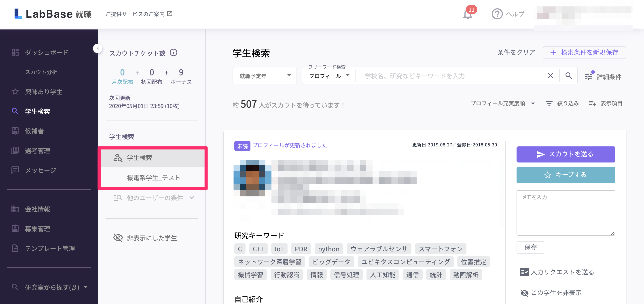
Task: Open the 絞り込み filter options
Action: click(x=563, y=103)
